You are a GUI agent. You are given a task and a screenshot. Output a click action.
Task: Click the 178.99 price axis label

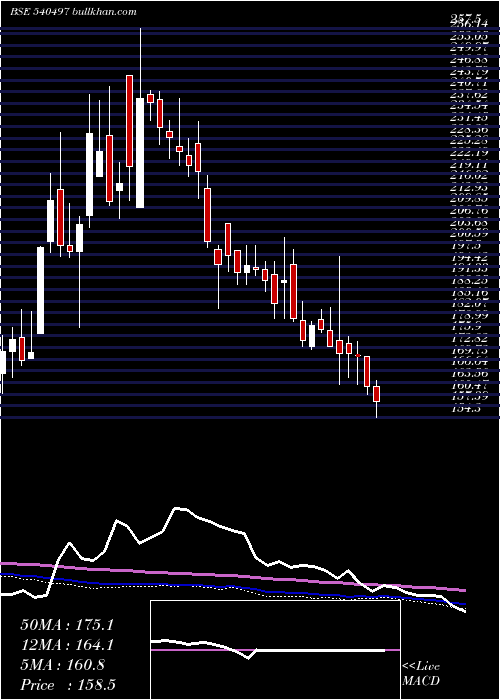[469, 316]
